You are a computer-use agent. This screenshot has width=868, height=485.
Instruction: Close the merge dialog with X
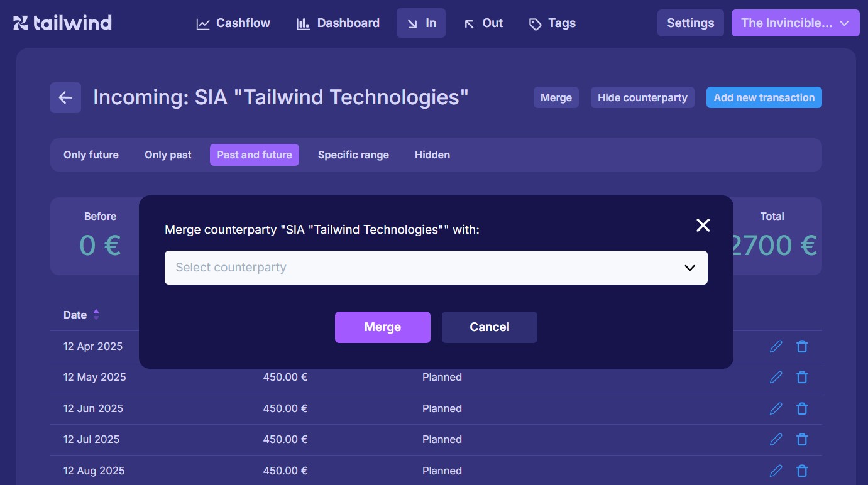(x=703, y=225)
